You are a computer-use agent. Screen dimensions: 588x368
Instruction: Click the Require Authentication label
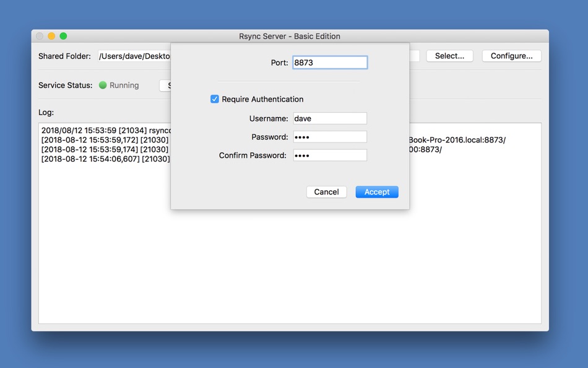[x=262, y=99]
